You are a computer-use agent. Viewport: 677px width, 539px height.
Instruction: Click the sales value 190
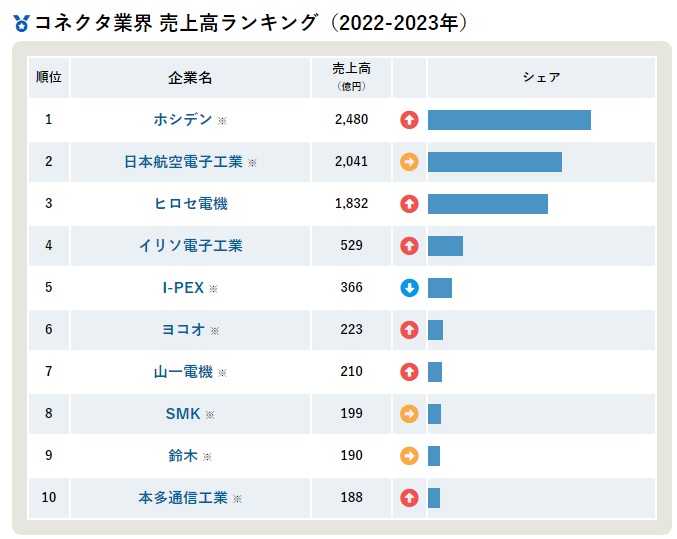351,455
